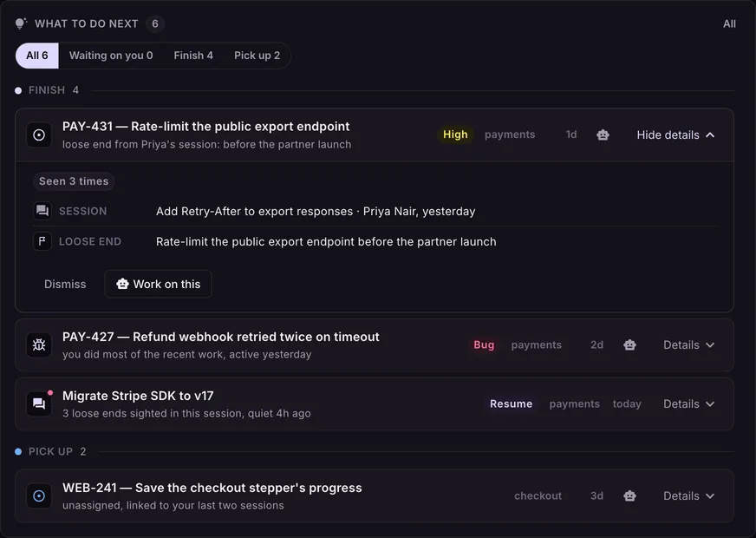Expand Details for PAY-427 refund webhook
The height and width of the screenshot is (538, 756).
(688, 345)
